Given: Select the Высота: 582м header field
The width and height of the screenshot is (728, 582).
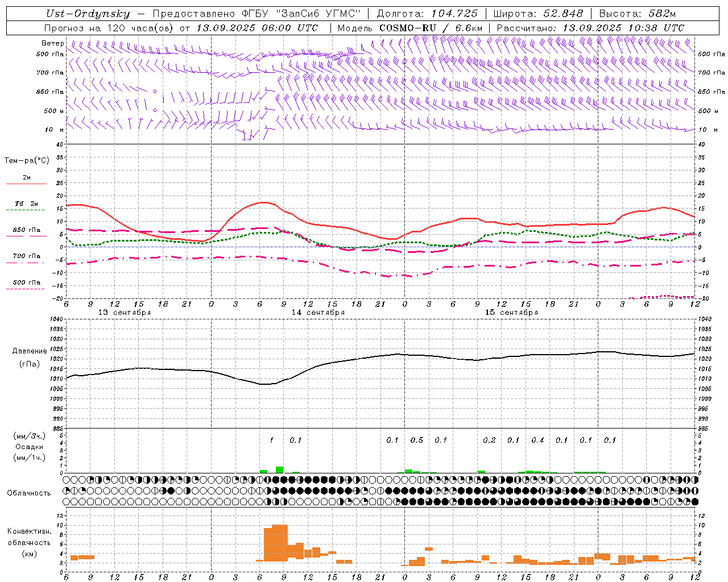Looking at the screenshot, I should tap(637, 14).
